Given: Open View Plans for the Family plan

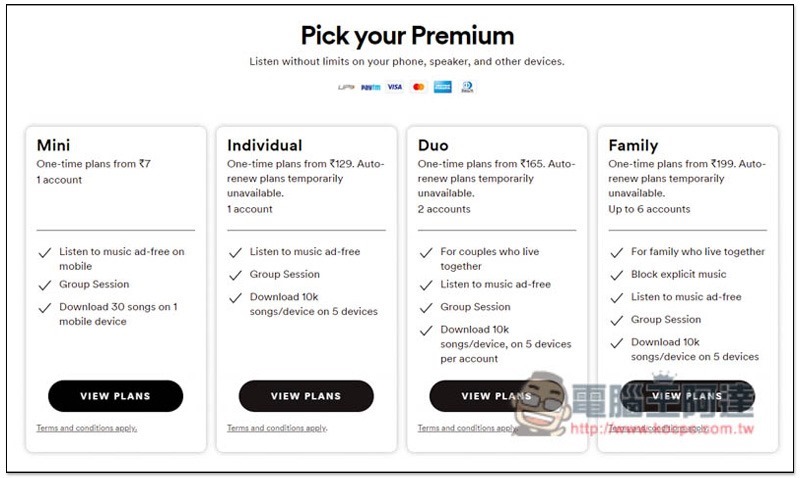Looking at the screenshot, I should [687, 396].
